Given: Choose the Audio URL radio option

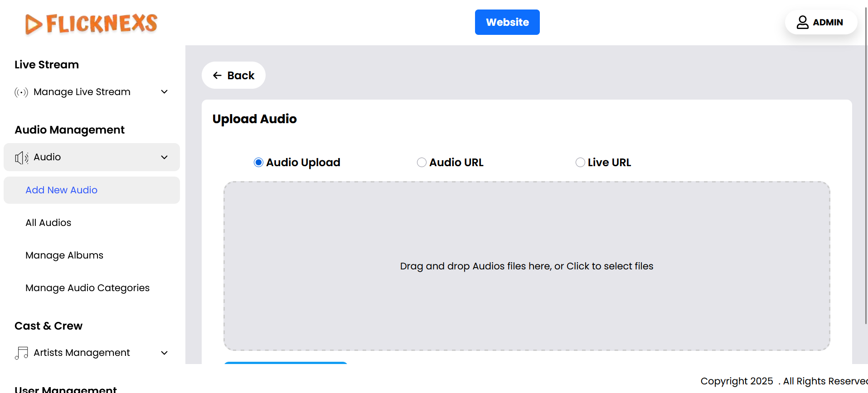Looking at the screenshot, I should (422, 163).
